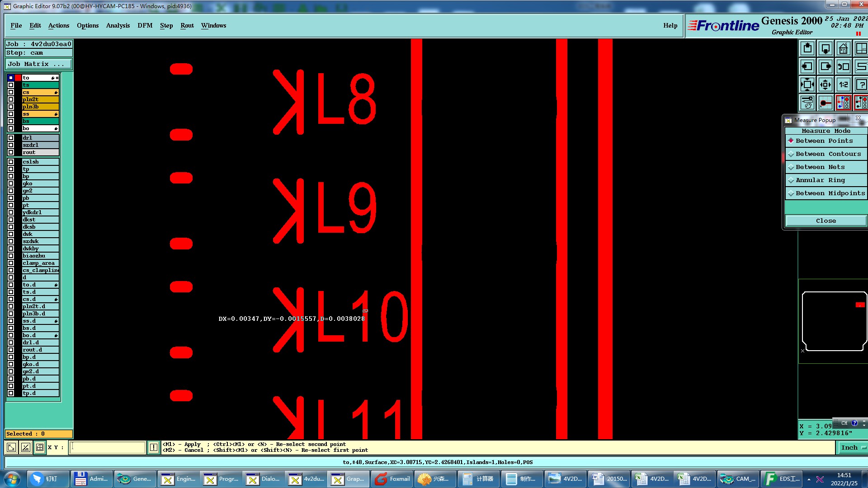Viewport: 868px width, 488px height.
Task: Open the DFM menu
Action: pos(145,26)
